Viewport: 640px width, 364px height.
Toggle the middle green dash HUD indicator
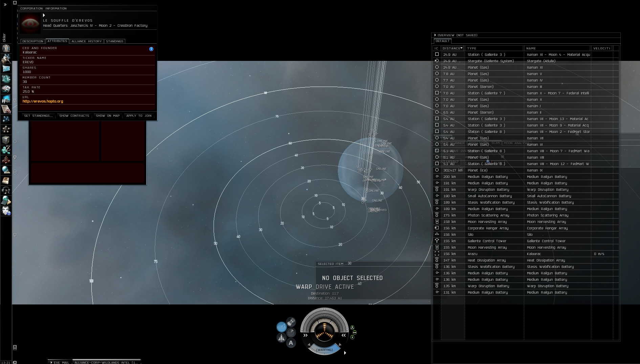pos(355,333)
